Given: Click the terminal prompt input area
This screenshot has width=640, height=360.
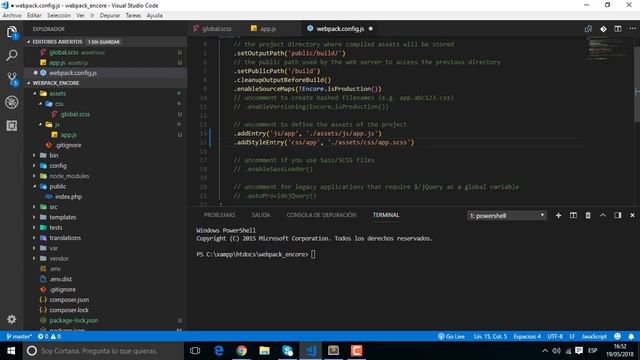Looking at the screenshot, I should click(x=313, y=254).
